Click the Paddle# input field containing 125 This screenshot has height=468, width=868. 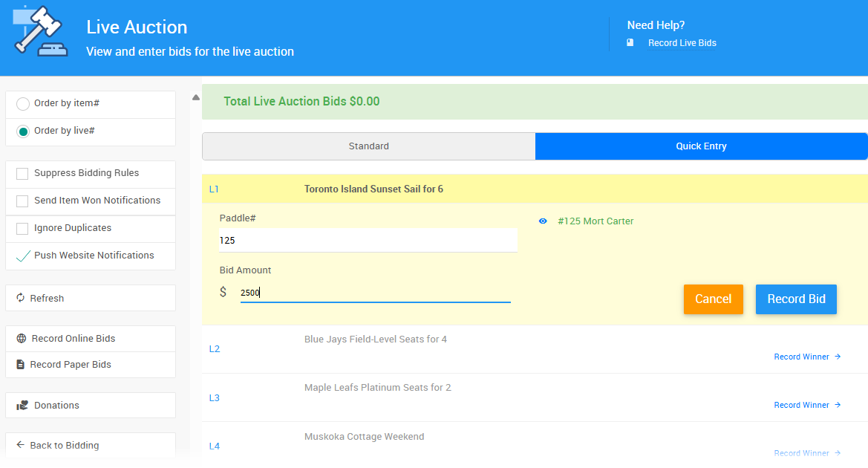click(x=368, y=241)
